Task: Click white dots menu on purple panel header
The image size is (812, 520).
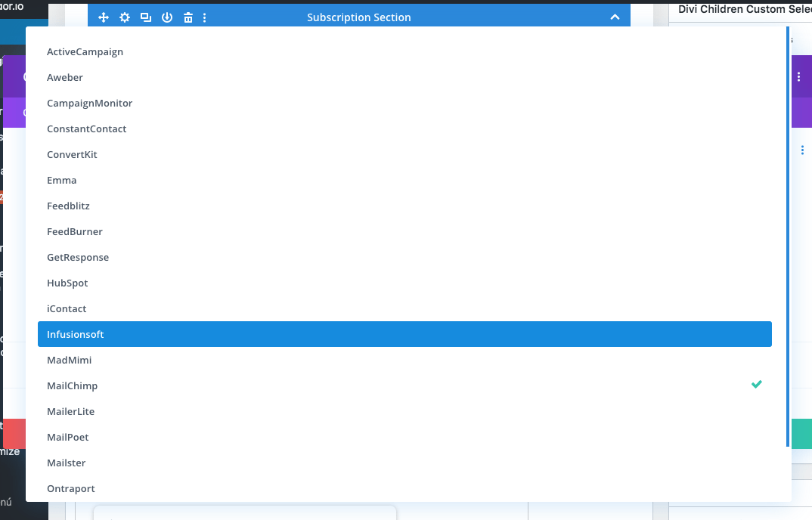Action: pyautogui.click(x=798, y=76)
